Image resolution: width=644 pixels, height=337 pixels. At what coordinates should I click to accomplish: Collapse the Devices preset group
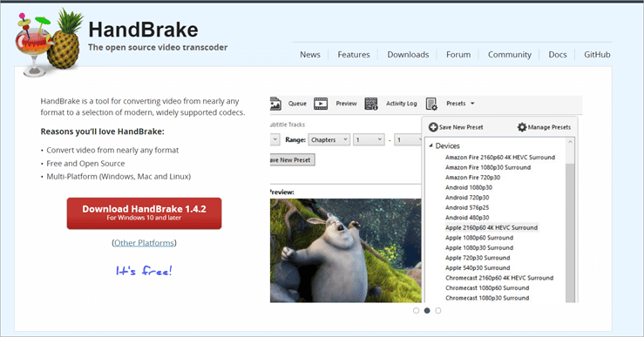[x=430, y=145]
